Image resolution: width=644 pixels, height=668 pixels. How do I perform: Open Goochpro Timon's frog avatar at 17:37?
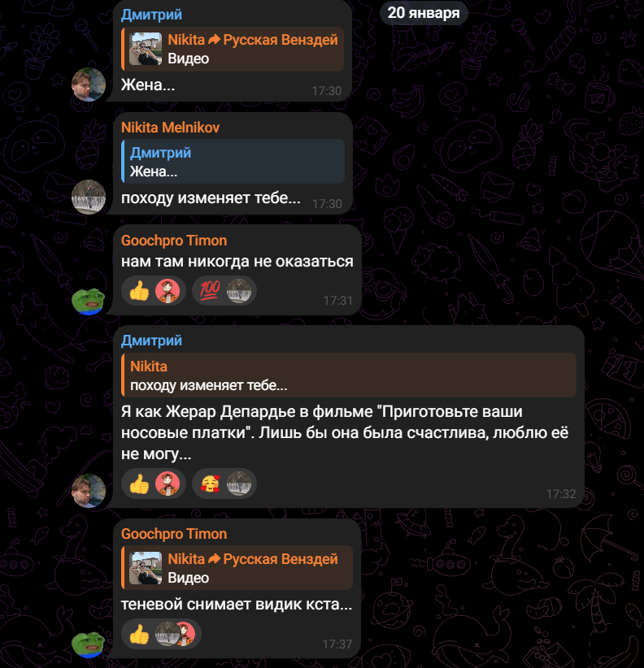[89, 644]
